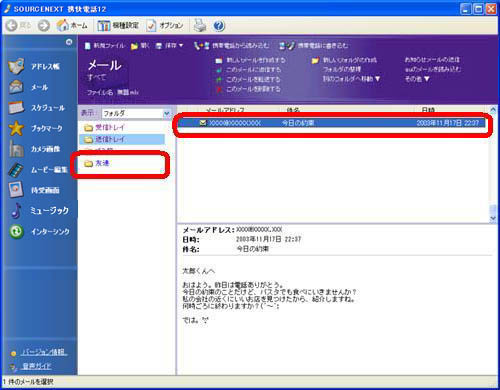Click the mail list scrollbar up arrow

(x=493, y=109)
